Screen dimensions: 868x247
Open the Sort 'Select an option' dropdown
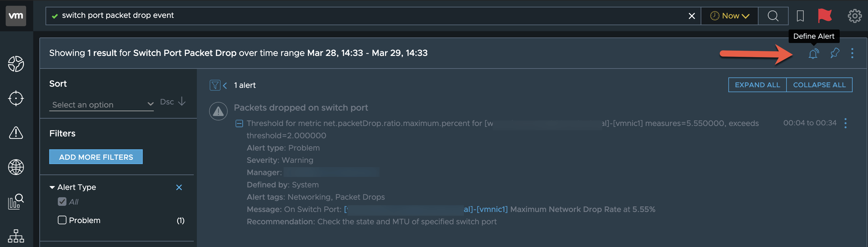pyautogui.click(x=102, y=105)
